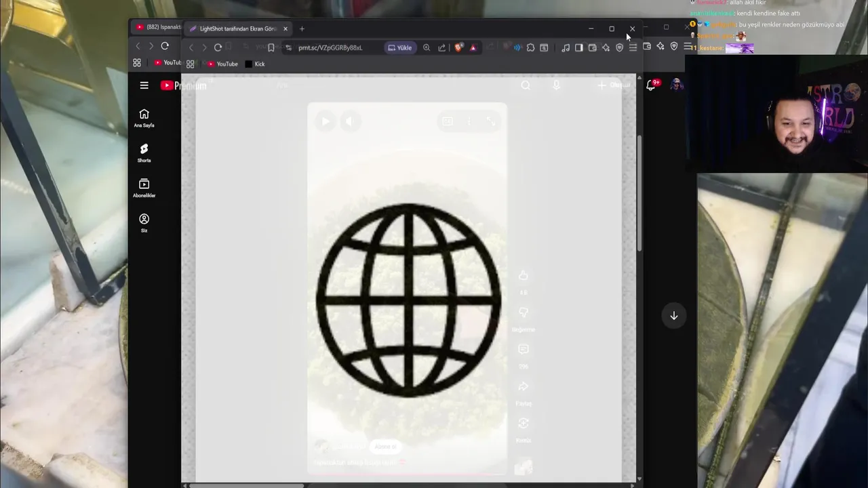868x488 pixels.
Task: Open site info icon beside pmt.sc URL
Action: (x=288, y=47)
